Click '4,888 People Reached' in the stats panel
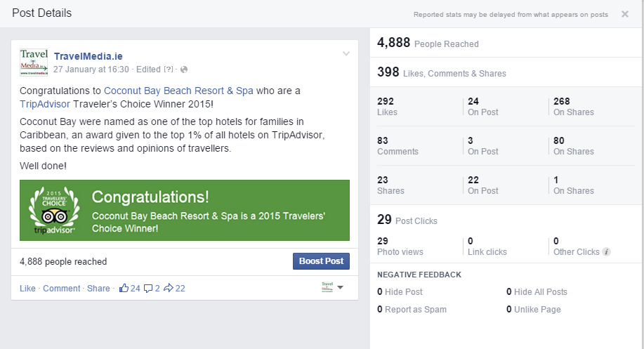This screenshot has height=349, width=644. point(428,43)
